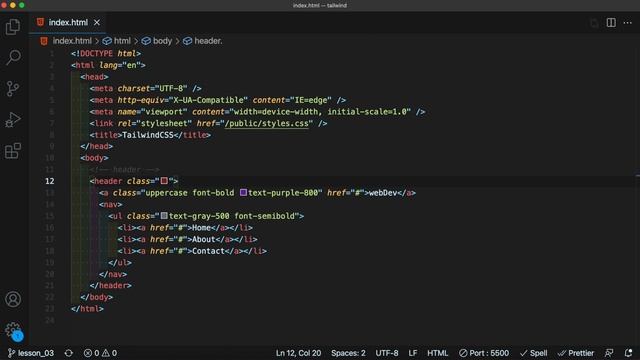This screenshot has width=640, height=360.
Task: Click the Home text on line 16
Action: click(202, 227)
